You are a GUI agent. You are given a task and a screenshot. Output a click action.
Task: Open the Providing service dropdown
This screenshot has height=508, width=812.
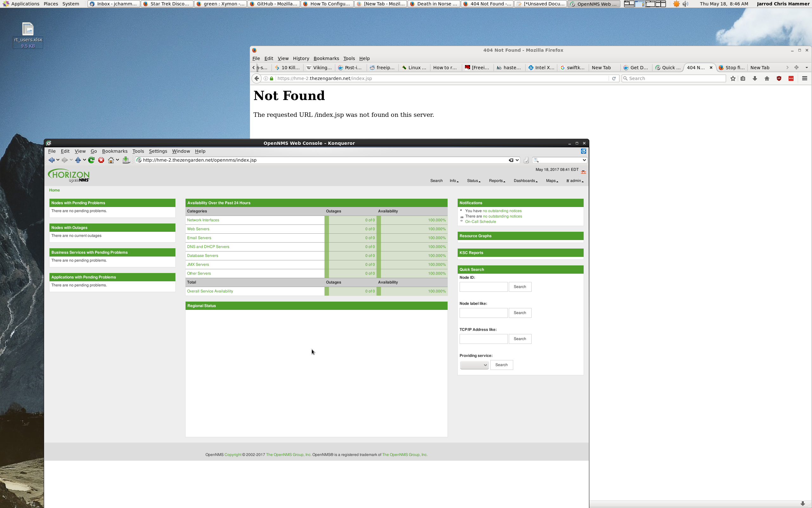point(474,365)
